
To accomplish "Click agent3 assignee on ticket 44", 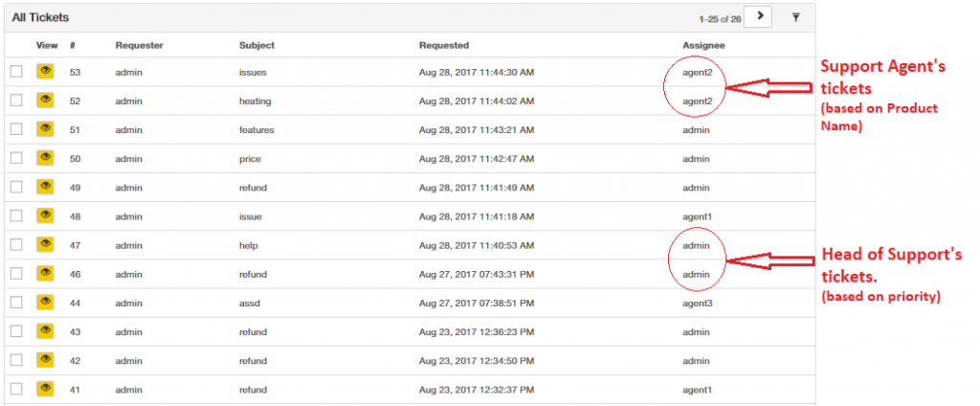I will click(x=698, y=303).
